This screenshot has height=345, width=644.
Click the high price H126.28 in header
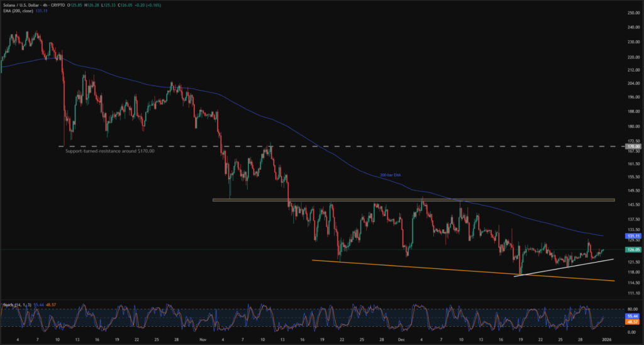pyautogui.click(x=92, y=5)
